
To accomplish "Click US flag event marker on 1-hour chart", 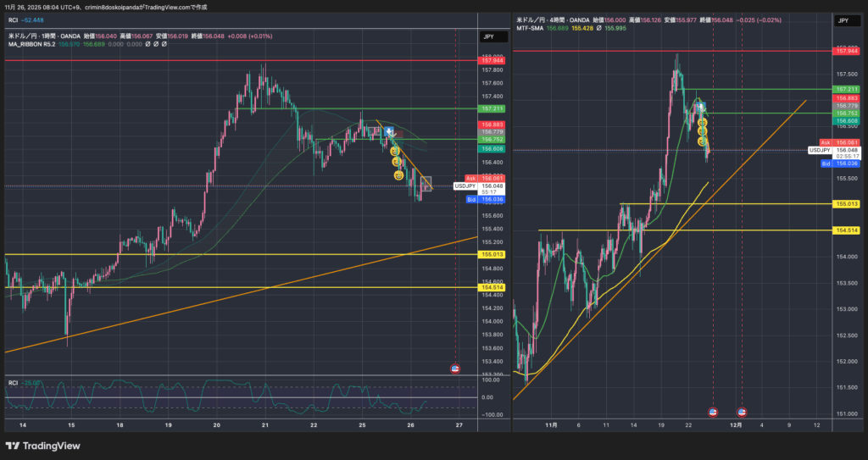I will (455, 369).
